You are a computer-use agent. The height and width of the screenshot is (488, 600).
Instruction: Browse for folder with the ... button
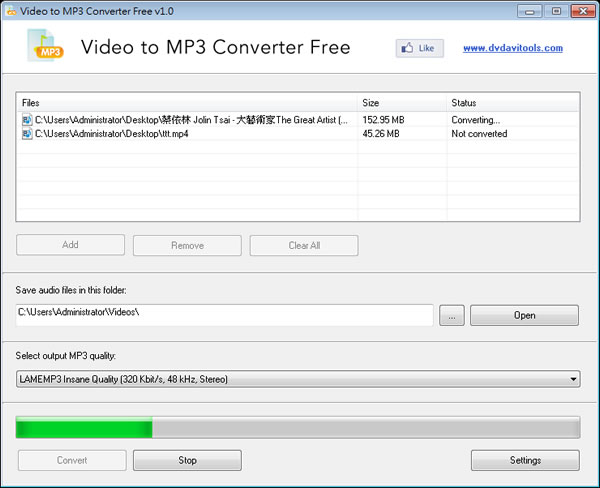pyautogui.click(x=452, y=315)
